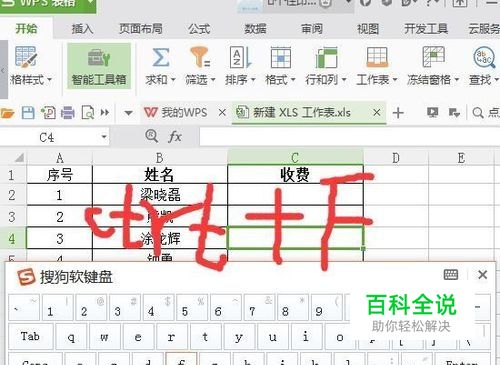Click the 求和 sigma icon
The height and width of the screenshot is (365, 500).
(x=161, y=57)
